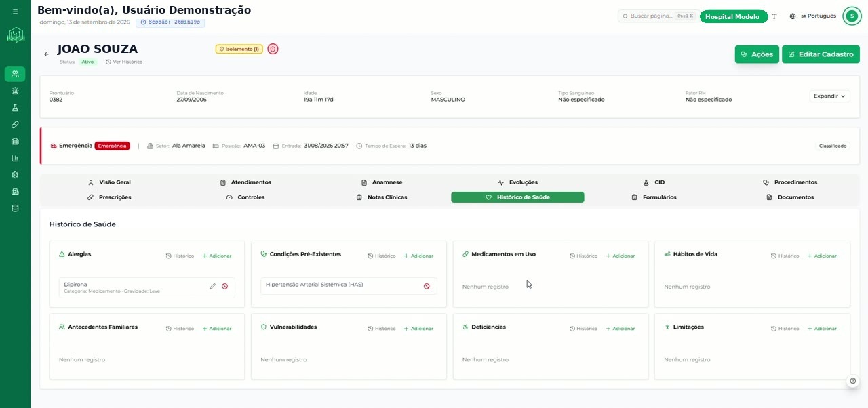Open Histórico for Vulnerabilidades
The height and width of the screenshot is (408, 868).
pos(382,329)
